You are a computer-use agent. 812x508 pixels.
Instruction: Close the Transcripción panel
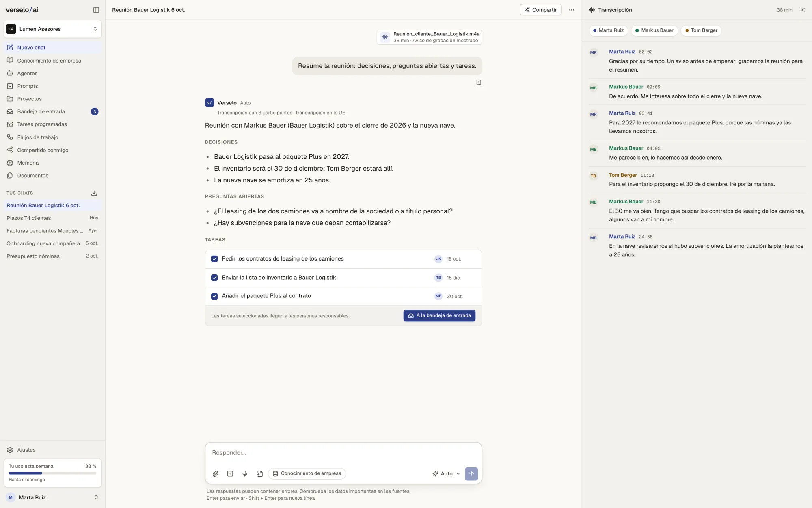click(803, 10)
